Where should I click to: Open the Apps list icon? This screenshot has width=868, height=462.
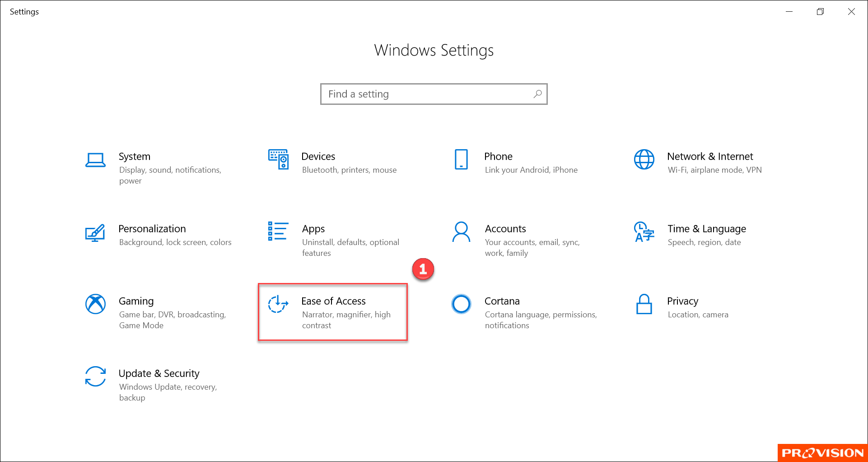[278, 231]
